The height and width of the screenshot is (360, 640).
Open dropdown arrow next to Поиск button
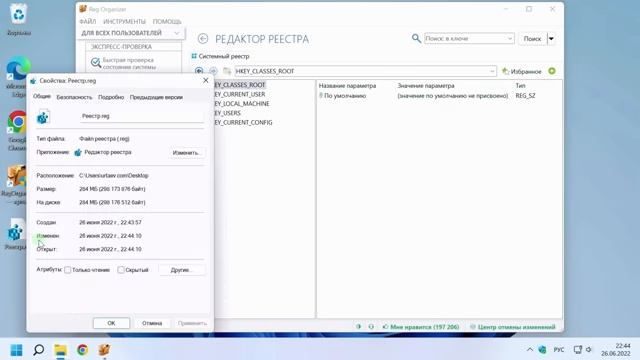pyautogui.click(x=551, y=39)
